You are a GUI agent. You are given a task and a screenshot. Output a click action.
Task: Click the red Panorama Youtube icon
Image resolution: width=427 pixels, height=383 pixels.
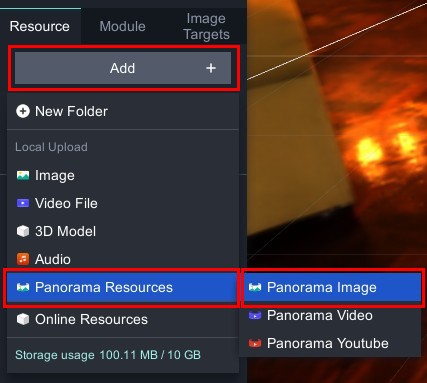click(255, 343)
